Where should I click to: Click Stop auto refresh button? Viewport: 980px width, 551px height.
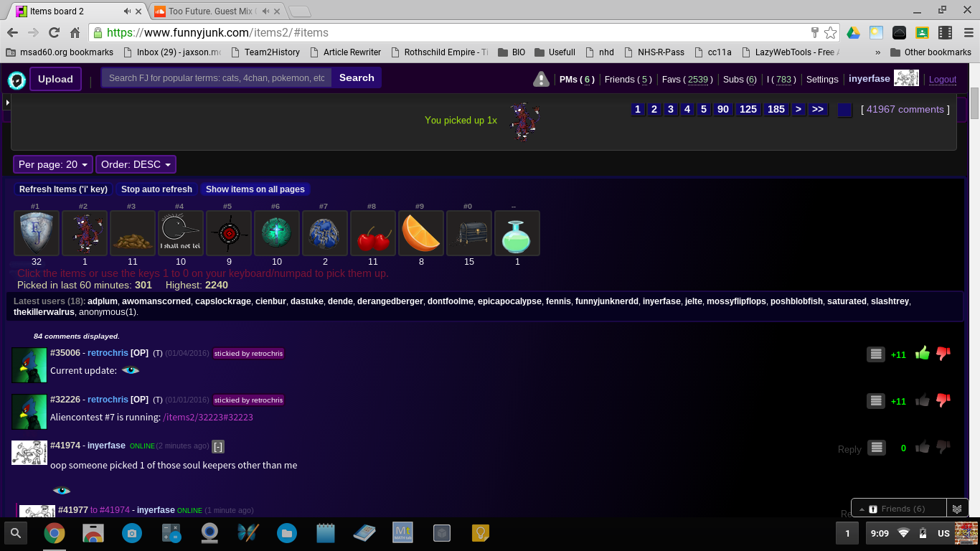coord(156,189)
